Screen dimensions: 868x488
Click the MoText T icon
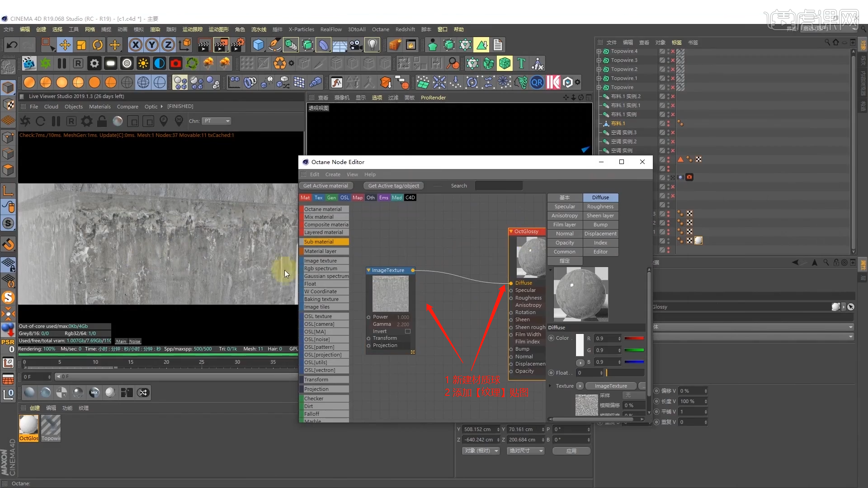point(521,63)
